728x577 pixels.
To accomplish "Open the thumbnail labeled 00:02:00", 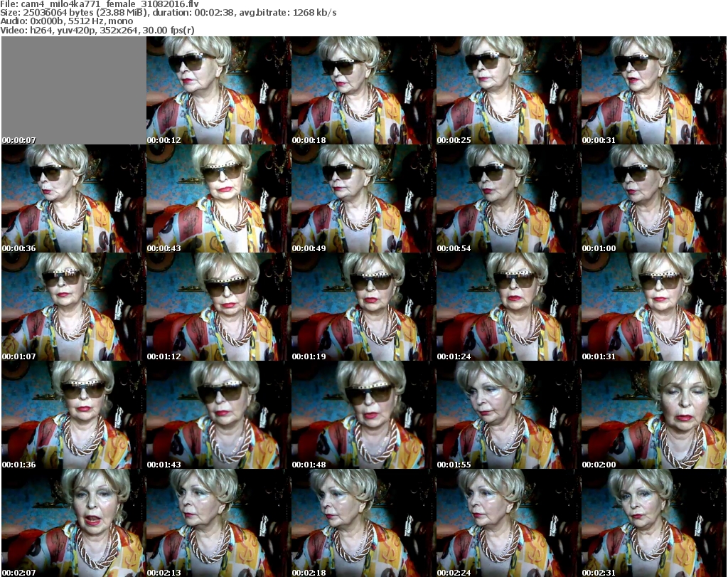I will tap(654, 415).
